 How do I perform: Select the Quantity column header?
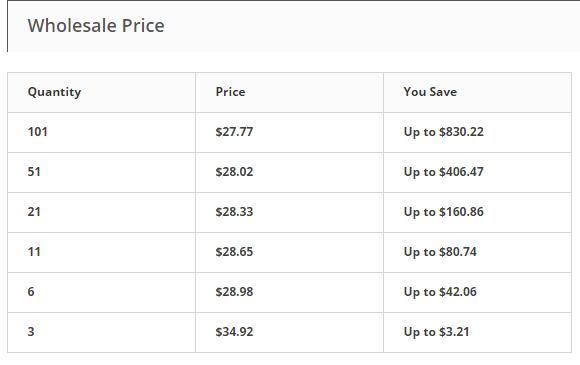[101, 92]
